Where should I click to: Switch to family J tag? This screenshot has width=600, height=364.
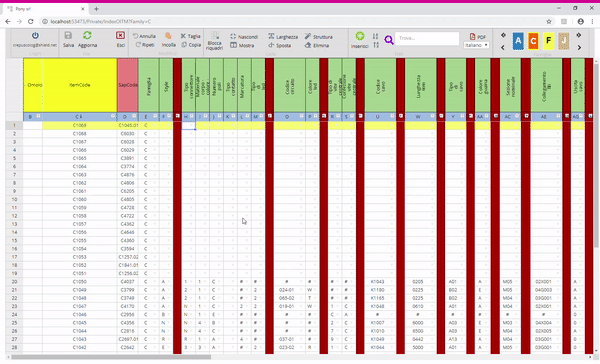point(564,41)
